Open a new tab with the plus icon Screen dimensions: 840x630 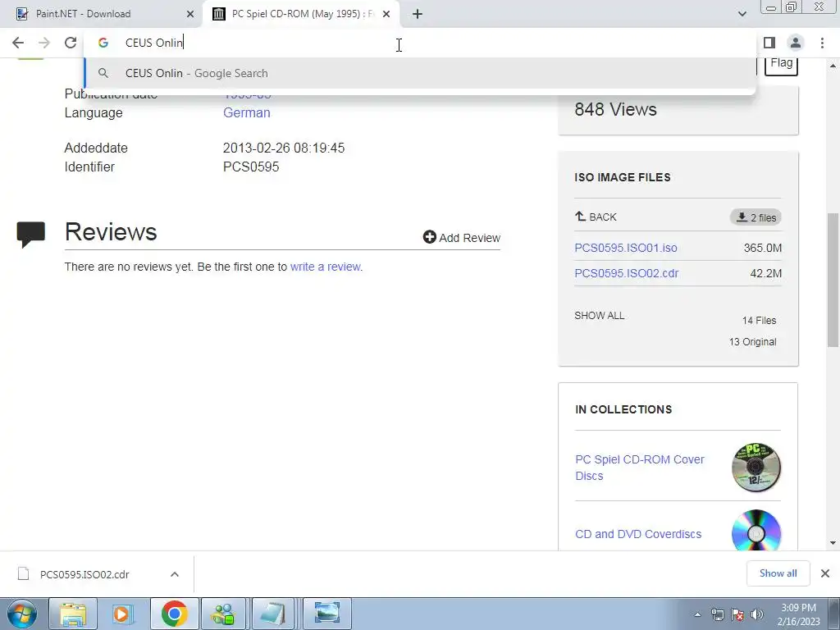[x=418, y=14]
